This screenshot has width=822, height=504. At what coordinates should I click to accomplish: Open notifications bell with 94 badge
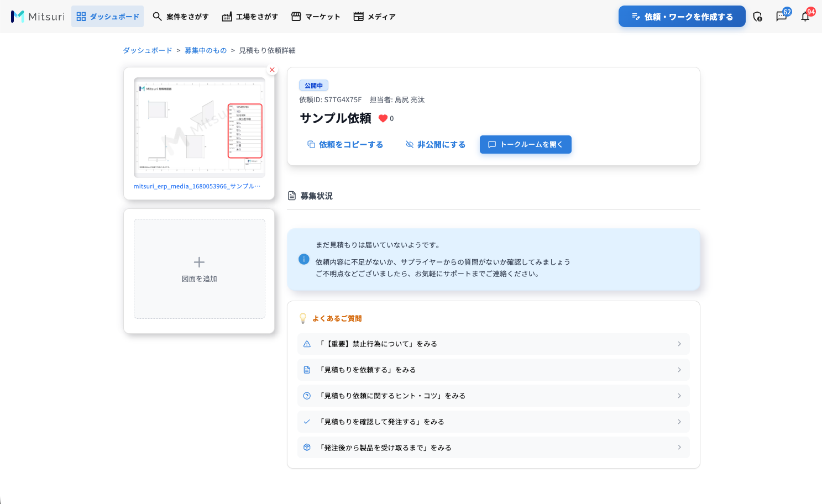(806, 16)
